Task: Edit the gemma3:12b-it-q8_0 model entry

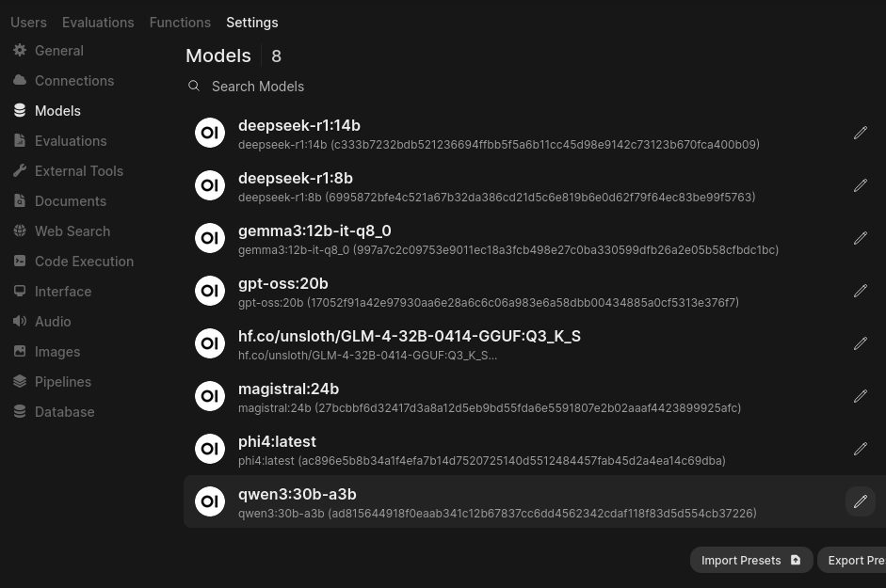Action: pyautogui.click(x=860, y=238)
